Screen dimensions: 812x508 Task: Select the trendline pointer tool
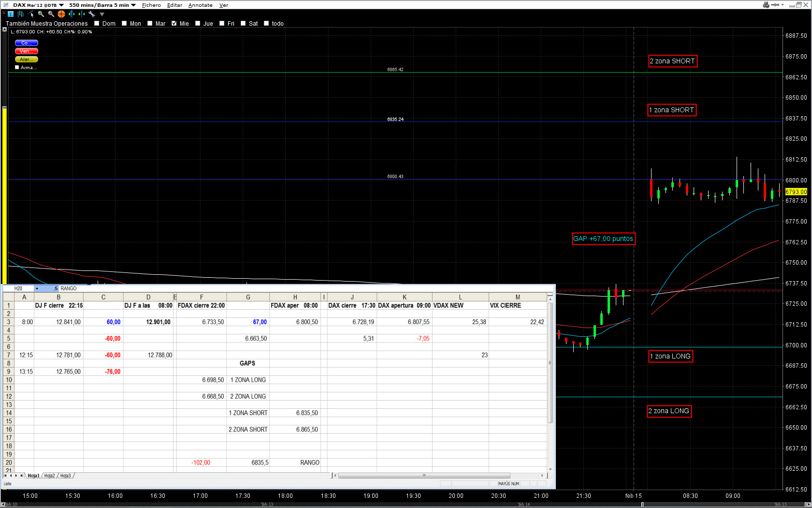coord(31,14)
